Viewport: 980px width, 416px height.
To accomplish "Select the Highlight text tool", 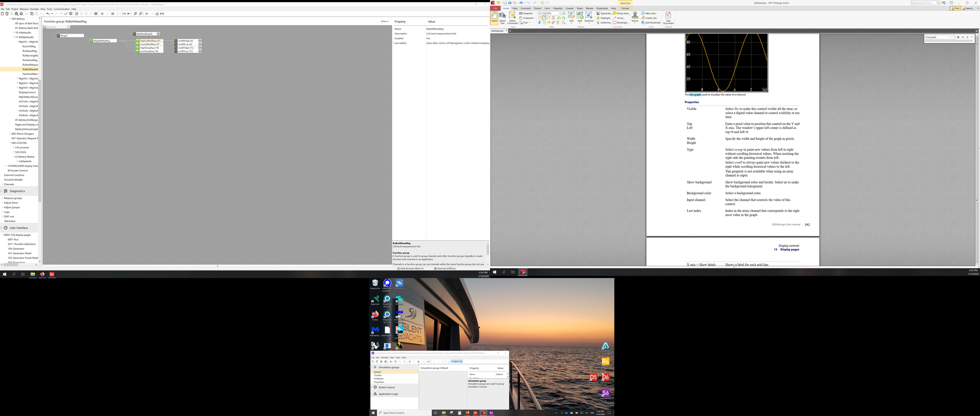I will click(x=603, y=18).
